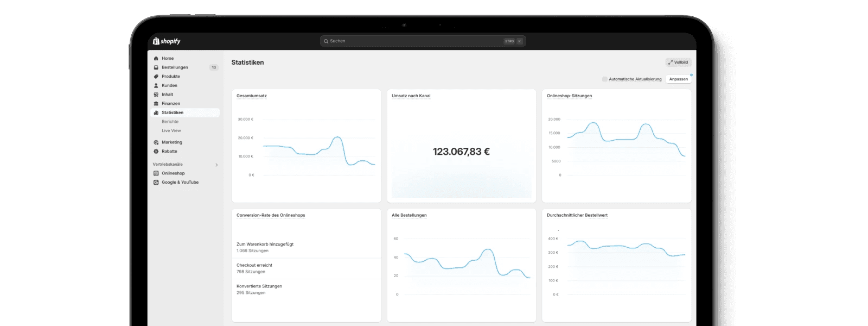
Task: Open Onlineshop-Sitzungen report title
Action: coord(570,96)
